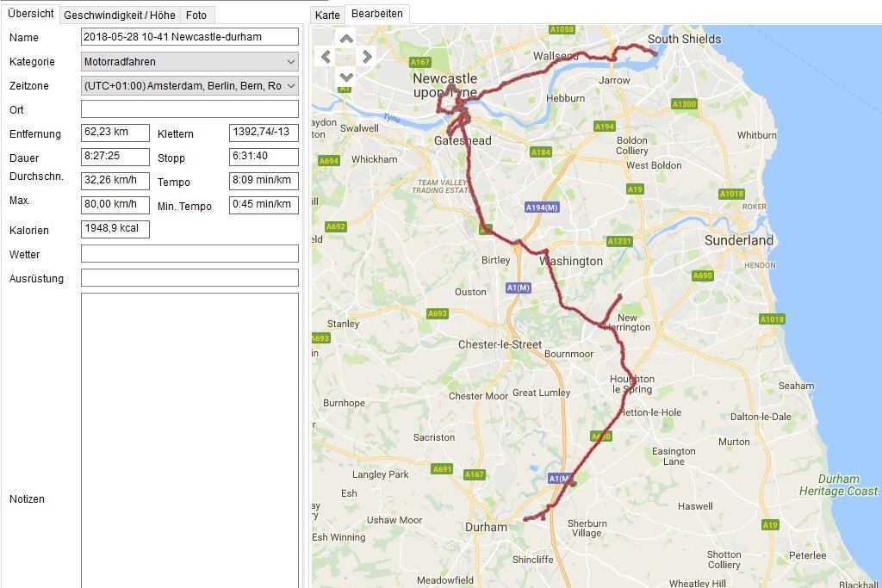
Task: Select the Bearbeiten tab
Action: pyautogui.click(x=377, y=15)
